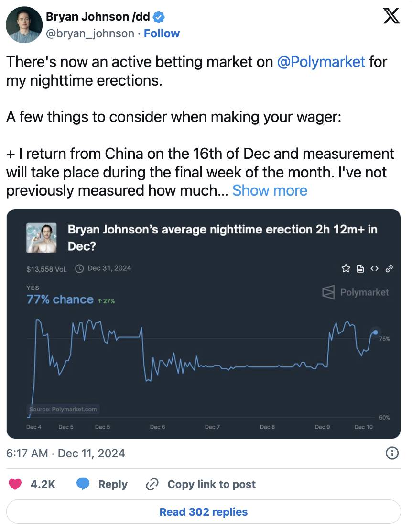412x532 pixels.
Task: Click the tweet timestamp Dec 11, 2024
Action: coord(65,453)
